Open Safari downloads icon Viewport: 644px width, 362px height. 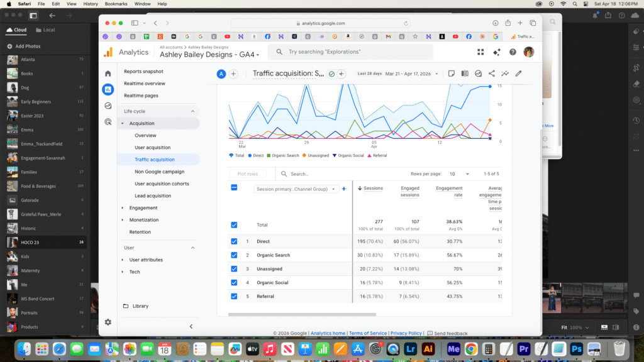pos(496,23)
